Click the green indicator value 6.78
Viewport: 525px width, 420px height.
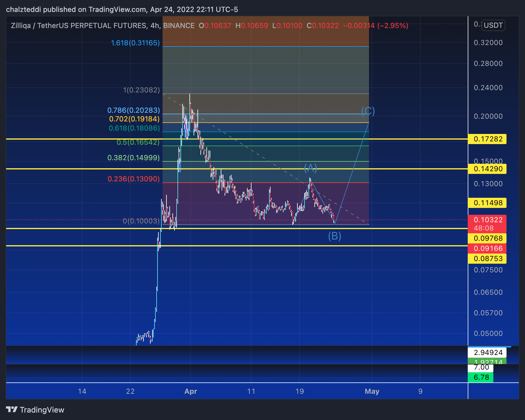tap(481, 377)
